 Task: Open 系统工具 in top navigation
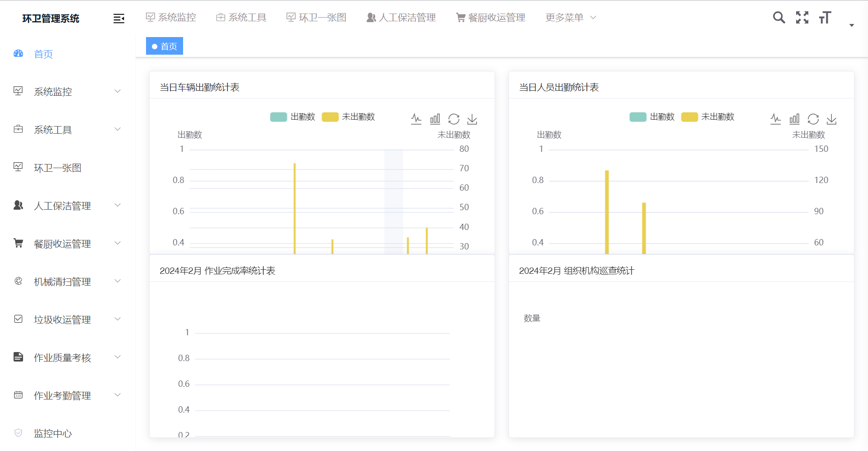coord(241,18)
